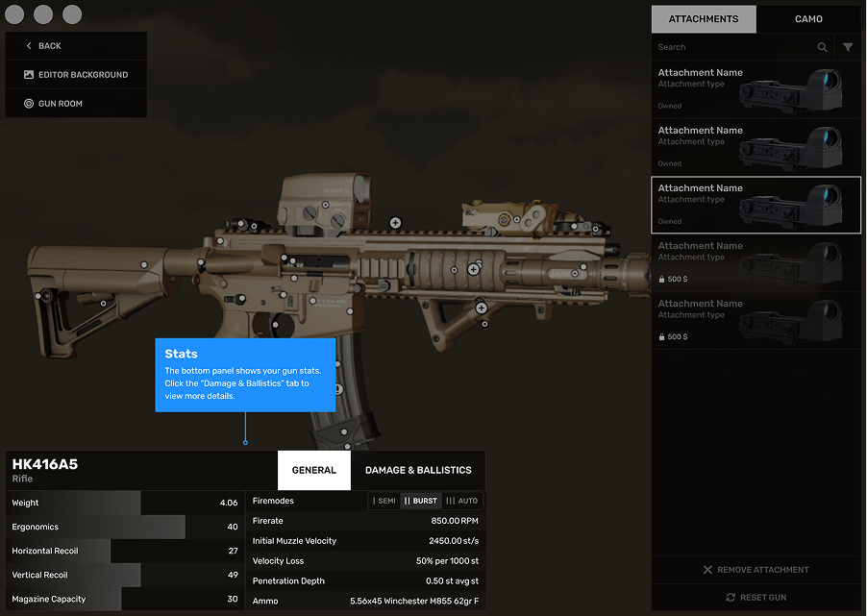
Task: Open the General stats tab
Action: (314, 470)
